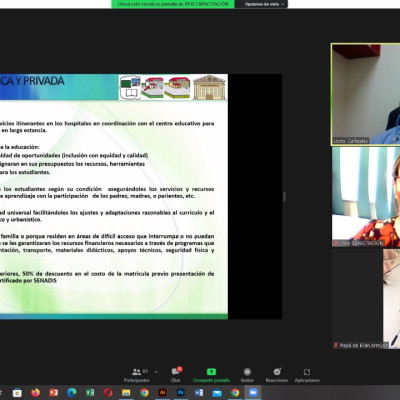Open Microsoft Word from the taskbar

pos(199,393)
